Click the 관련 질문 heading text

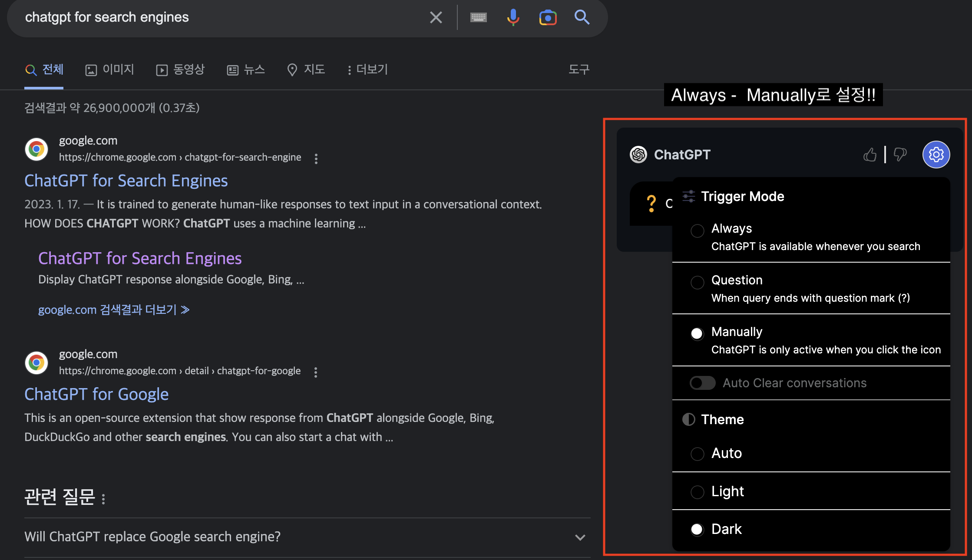point(60,497)
